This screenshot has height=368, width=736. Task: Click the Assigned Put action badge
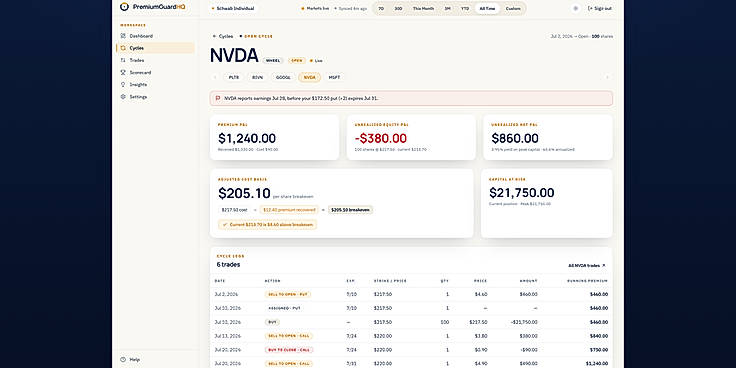(284, 308)
